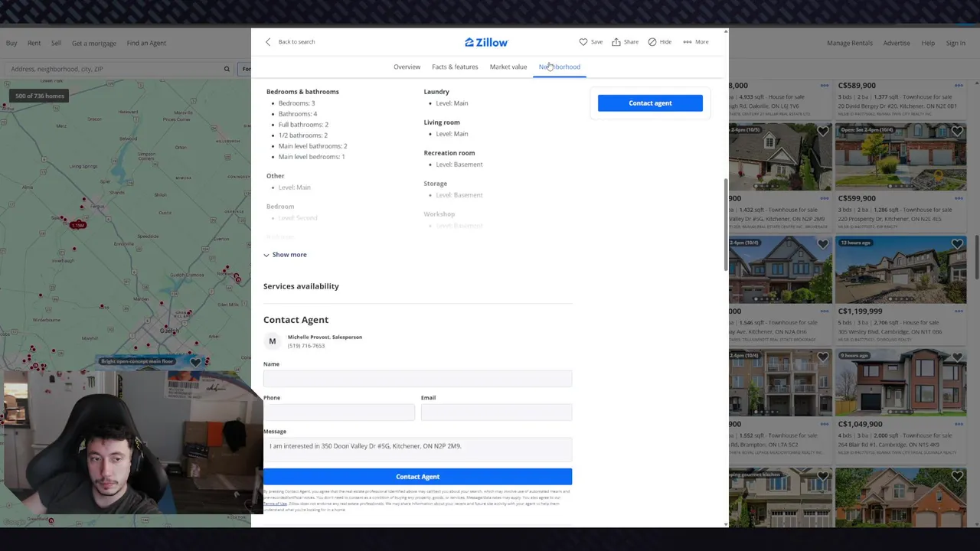This screenshot has width=980, height=551.
Task: Expand the Show more facts section
Action: [285, 255]
